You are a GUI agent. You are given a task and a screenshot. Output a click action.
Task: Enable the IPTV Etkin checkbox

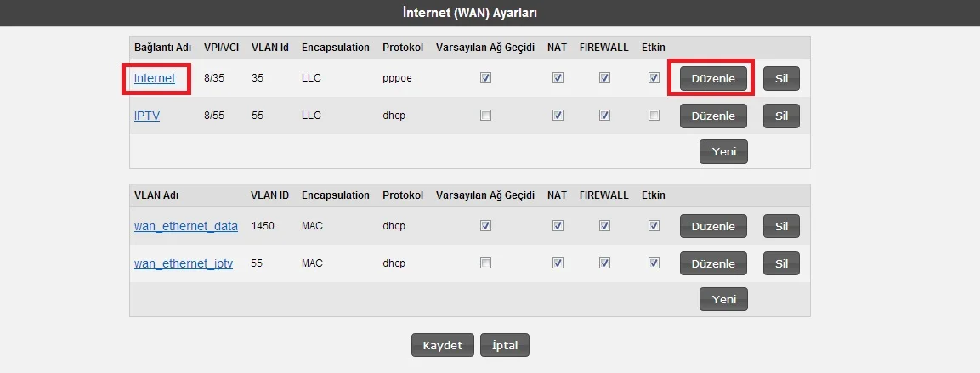654,116
